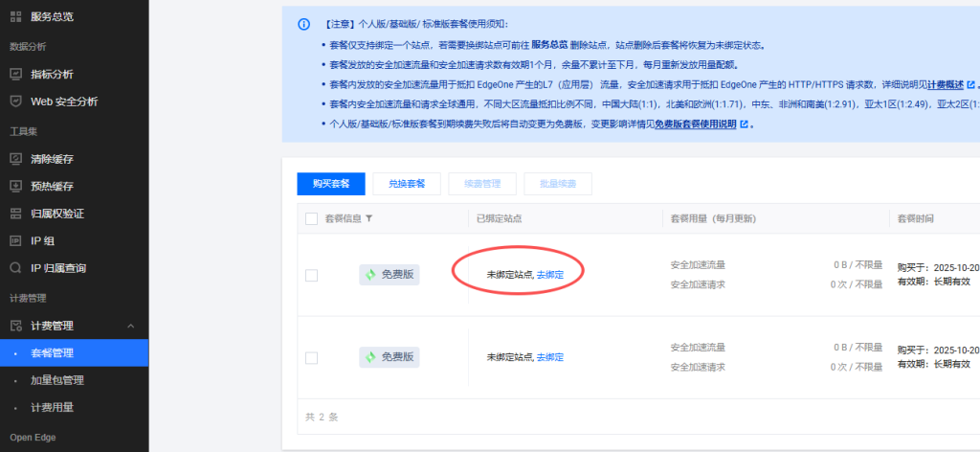
Task: Click the 预热缓存 download icon
Action: click(16, 187)
